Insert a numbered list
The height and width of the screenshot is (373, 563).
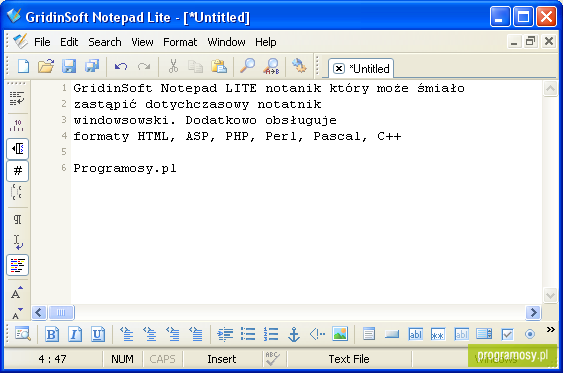(x=271, y=334)
